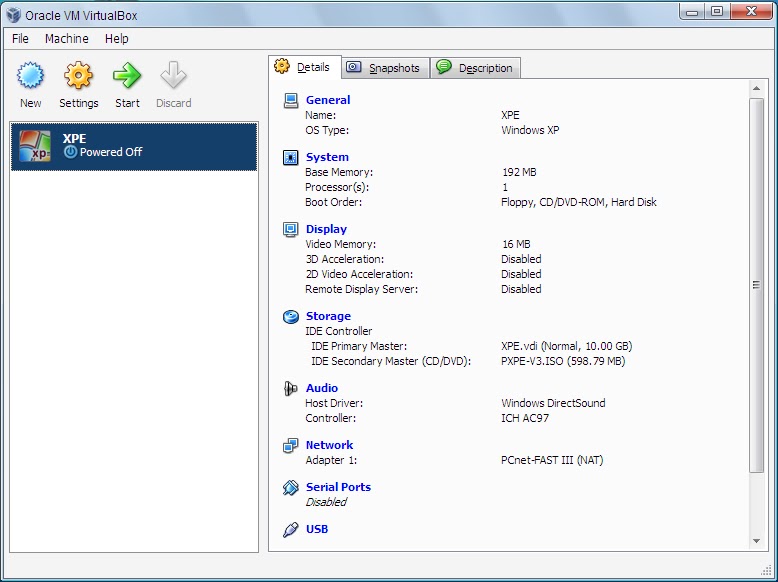Click the XPE.vdi hard disk entry
The image size is (778, 582).
click(x=566, y=346)
